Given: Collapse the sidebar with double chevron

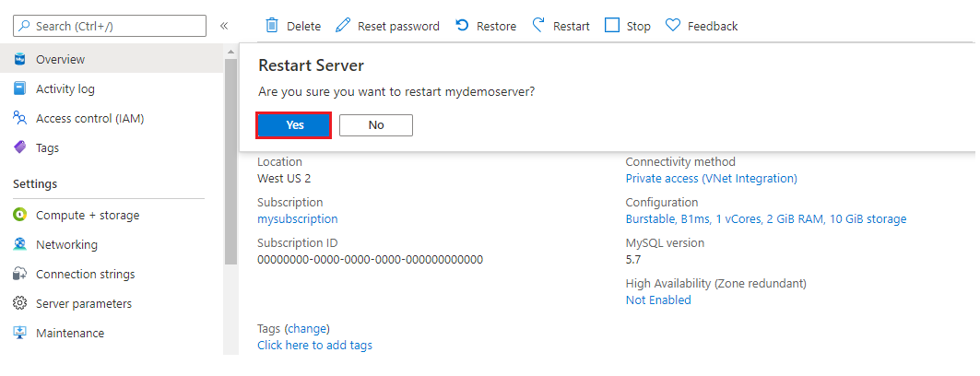Looking at the screenshot, I should pyautogui.click(x=223, y=26).
